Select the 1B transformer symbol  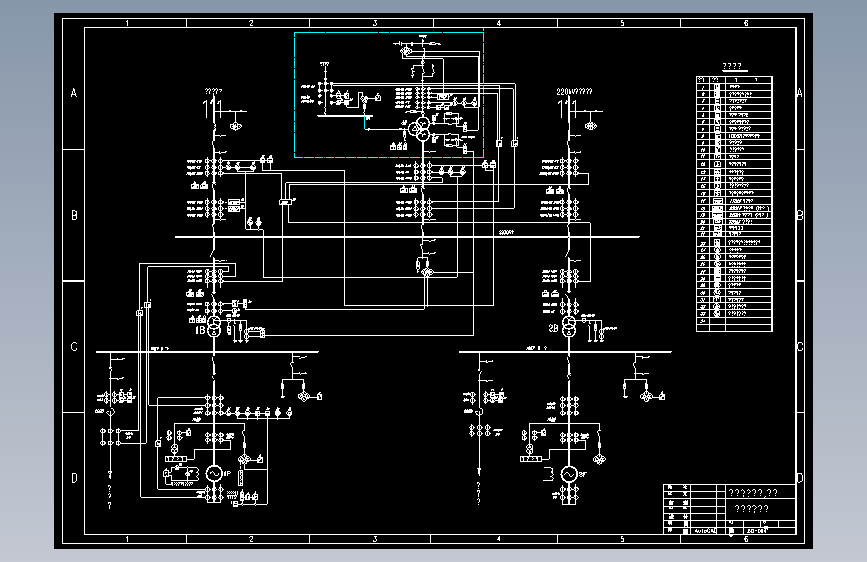(x=214, y=326)
